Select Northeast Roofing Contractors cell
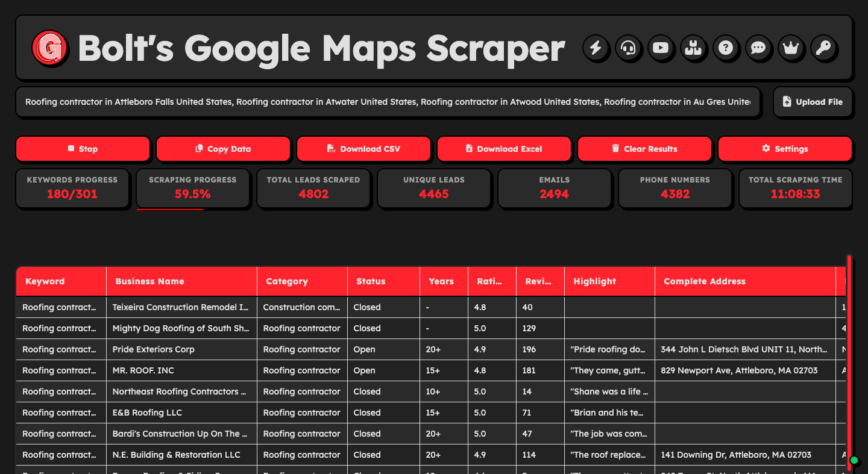 pyautogui.click(x=182, y=391)
